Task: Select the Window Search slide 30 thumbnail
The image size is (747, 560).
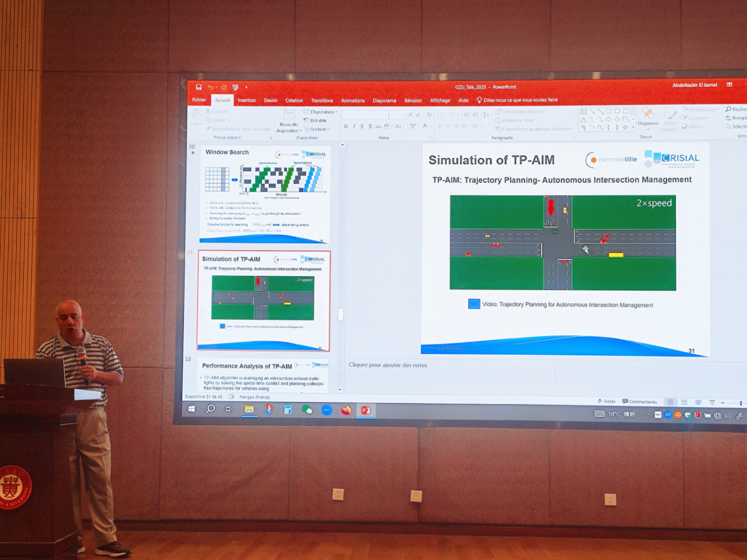Action: 265,194
